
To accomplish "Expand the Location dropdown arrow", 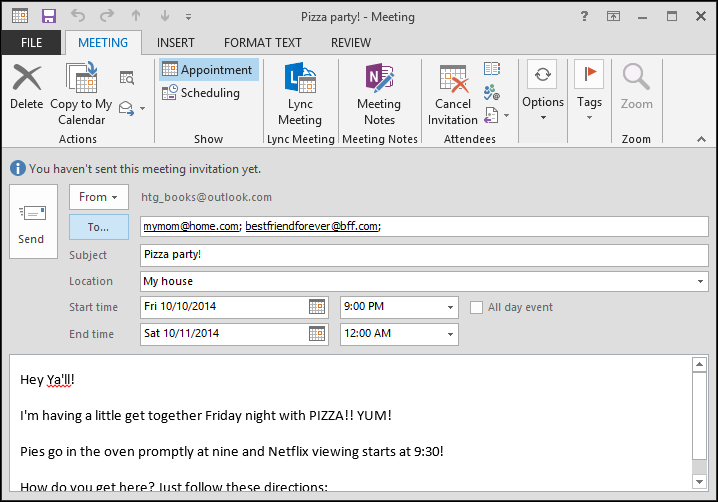I will 700,281.
